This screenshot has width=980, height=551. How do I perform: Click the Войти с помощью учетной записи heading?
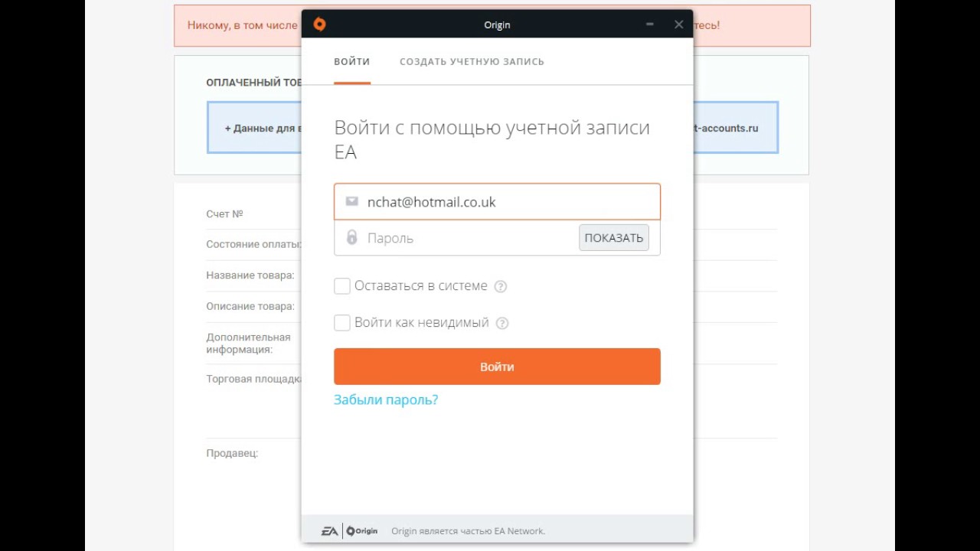(492, 139)
